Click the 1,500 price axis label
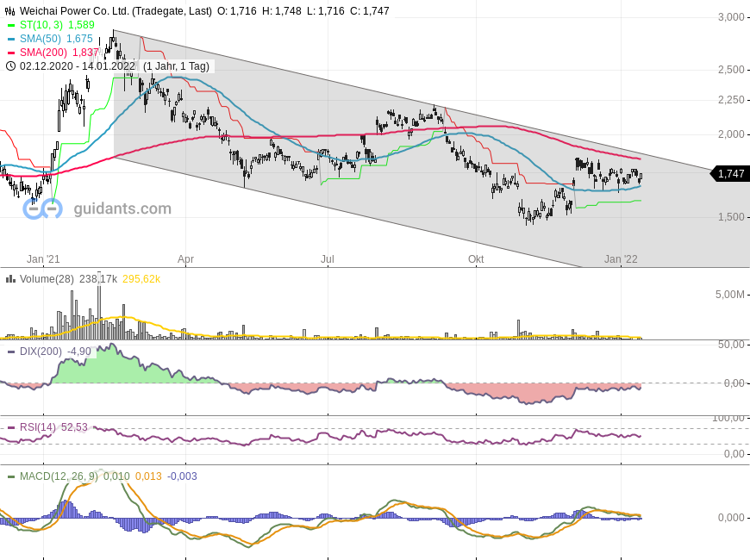This screenshot has height=560, width=750. tap(731, 217)
